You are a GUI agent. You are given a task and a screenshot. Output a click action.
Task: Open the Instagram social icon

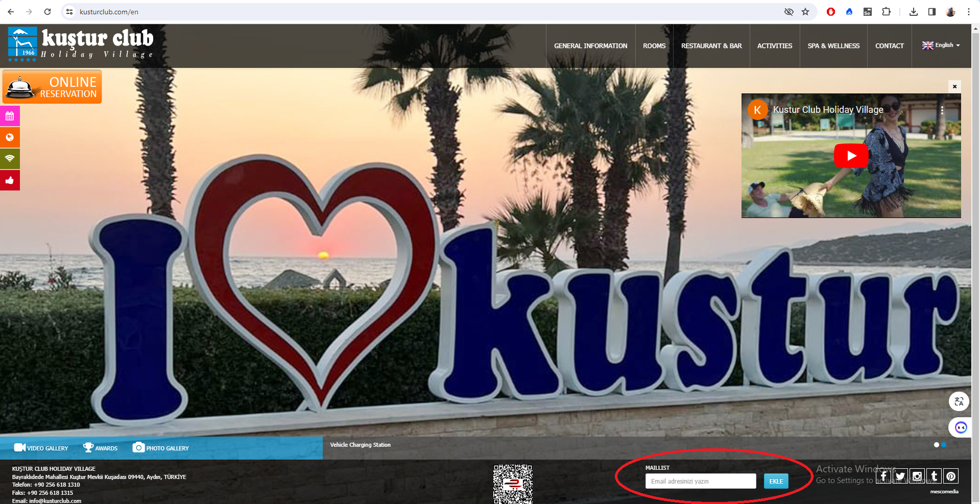pos(917,476)
